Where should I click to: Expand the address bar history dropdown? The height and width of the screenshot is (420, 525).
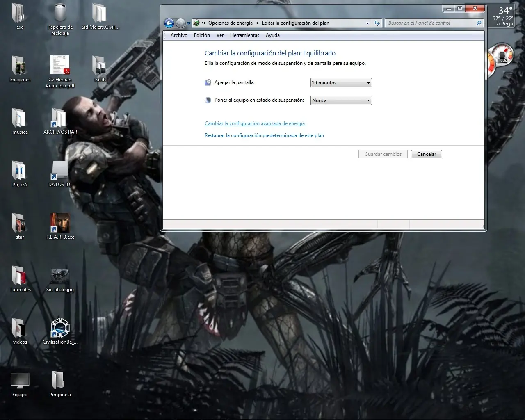(367, 23)
